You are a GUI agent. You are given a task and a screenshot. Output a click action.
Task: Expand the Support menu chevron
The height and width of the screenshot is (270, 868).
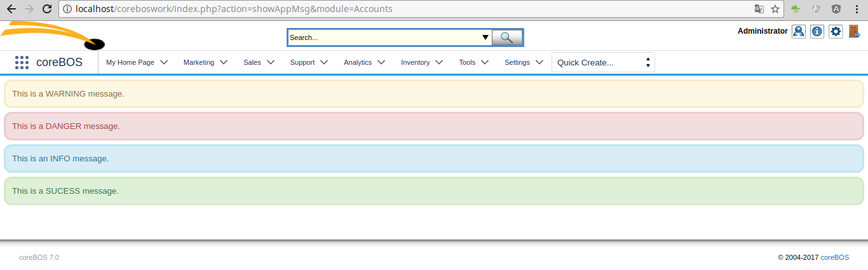(x=324, y=62)
